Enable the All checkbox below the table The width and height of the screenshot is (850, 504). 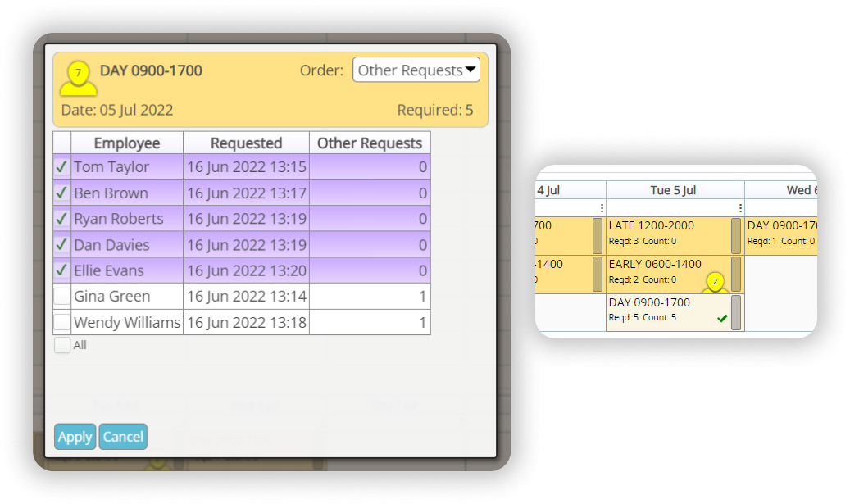61,345
